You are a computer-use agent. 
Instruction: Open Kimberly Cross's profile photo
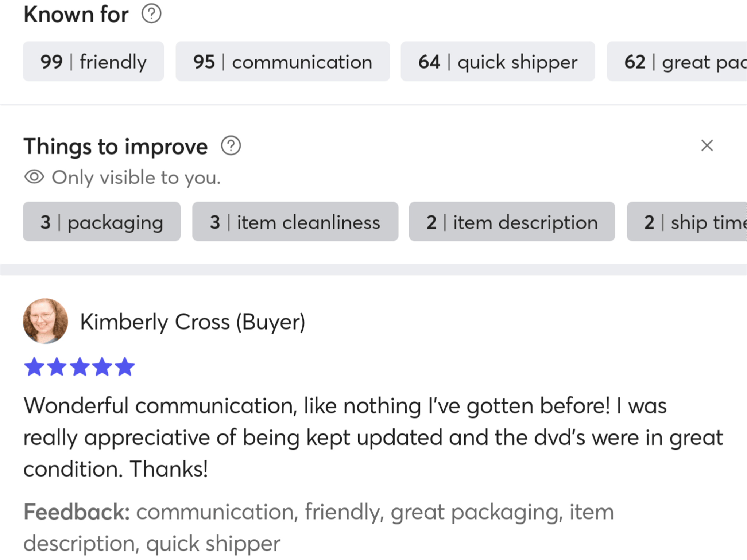46,321
